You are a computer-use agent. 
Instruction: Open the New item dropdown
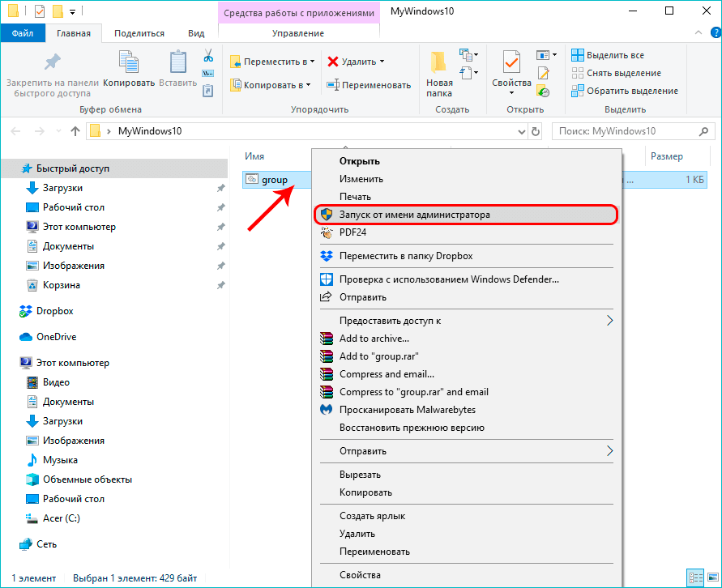(x=468, y=55)
